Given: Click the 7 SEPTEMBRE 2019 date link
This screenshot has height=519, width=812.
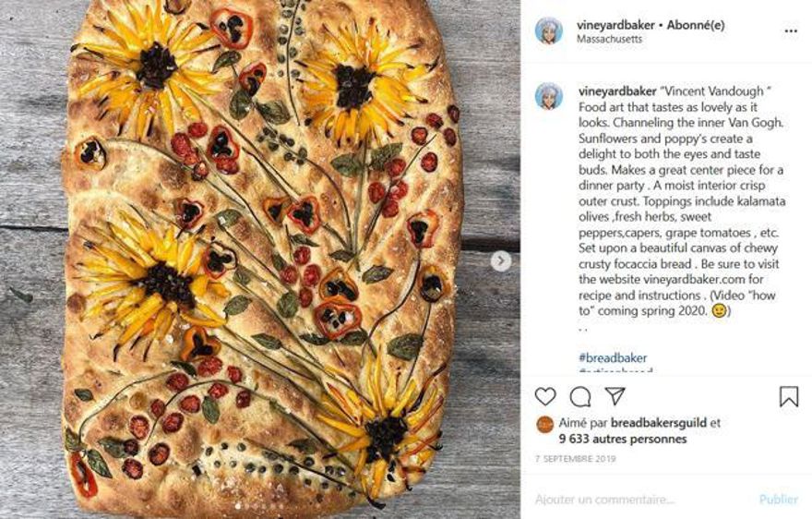Looking at the screenshot, I should pyautogui.click(x=575, y=460).
